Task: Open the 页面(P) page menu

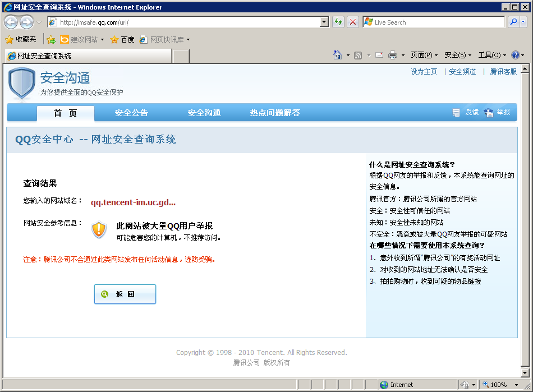Action: point(424,55)
